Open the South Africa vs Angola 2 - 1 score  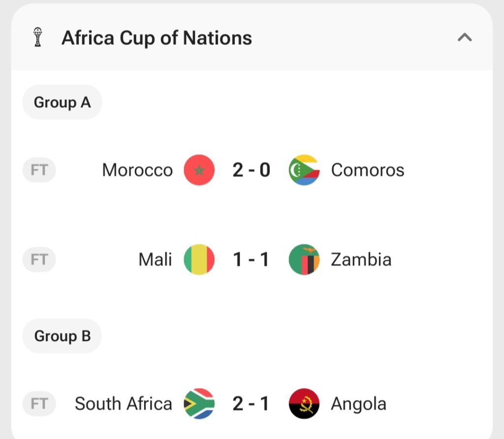[251, 404]
